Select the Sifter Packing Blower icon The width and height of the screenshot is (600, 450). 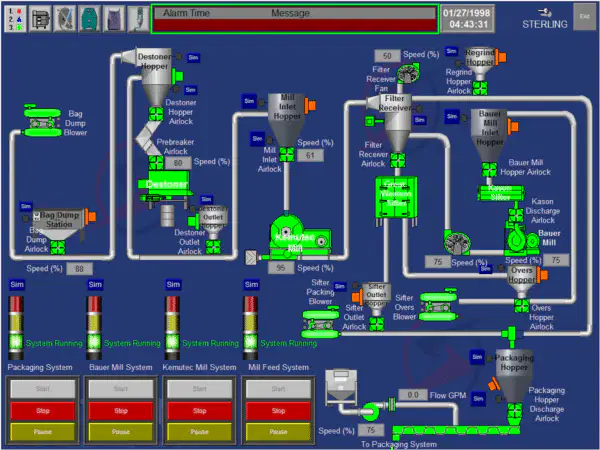click(x=321, y=323)
